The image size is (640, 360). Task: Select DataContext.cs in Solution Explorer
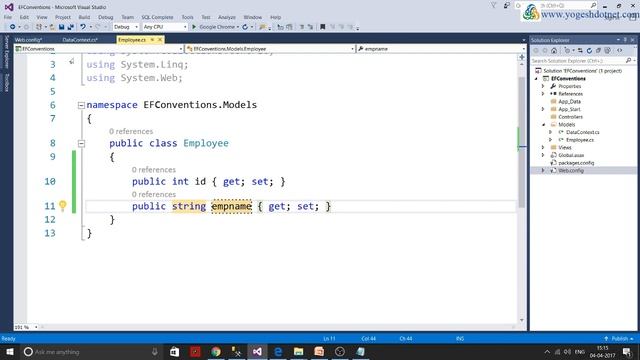[x=582, y=132]
